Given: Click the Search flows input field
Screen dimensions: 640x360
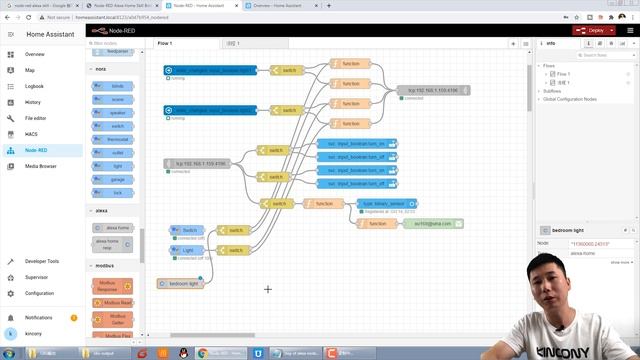Looking at the screenshot, I should point(606,55).
